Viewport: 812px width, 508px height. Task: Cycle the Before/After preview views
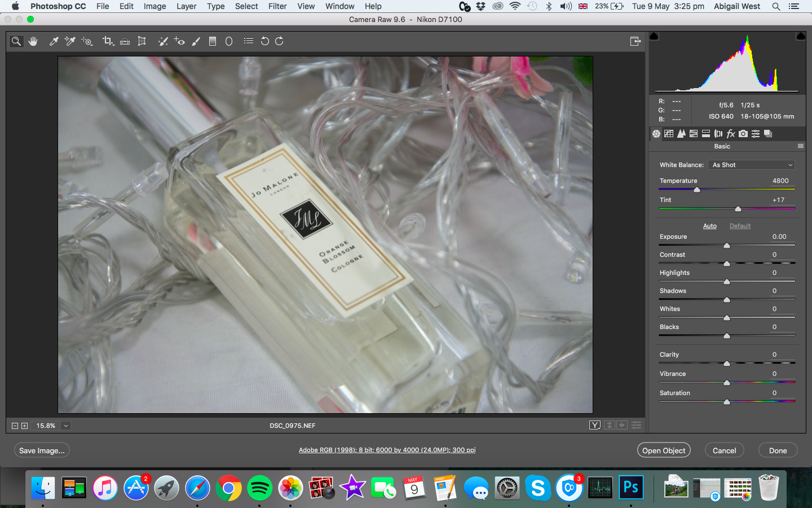click(595, 425)
